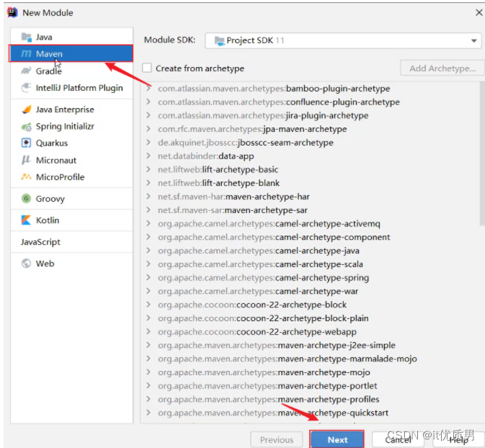Viewport: 485px width, 448px height.
Task: Select the Java module type
Action: pyautogui.click(x=72, y=37)
